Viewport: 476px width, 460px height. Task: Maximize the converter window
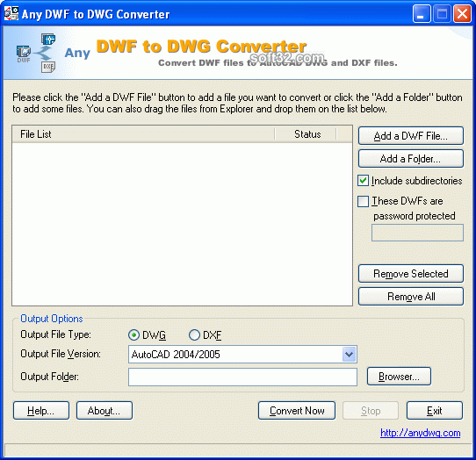(442, 14)
